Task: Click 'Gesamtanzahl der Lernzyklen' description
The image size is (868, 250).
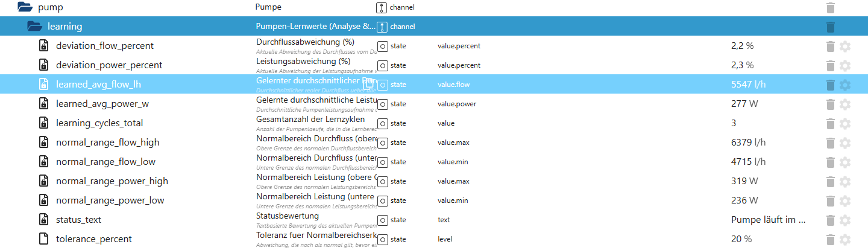Action: pos(310,120)
